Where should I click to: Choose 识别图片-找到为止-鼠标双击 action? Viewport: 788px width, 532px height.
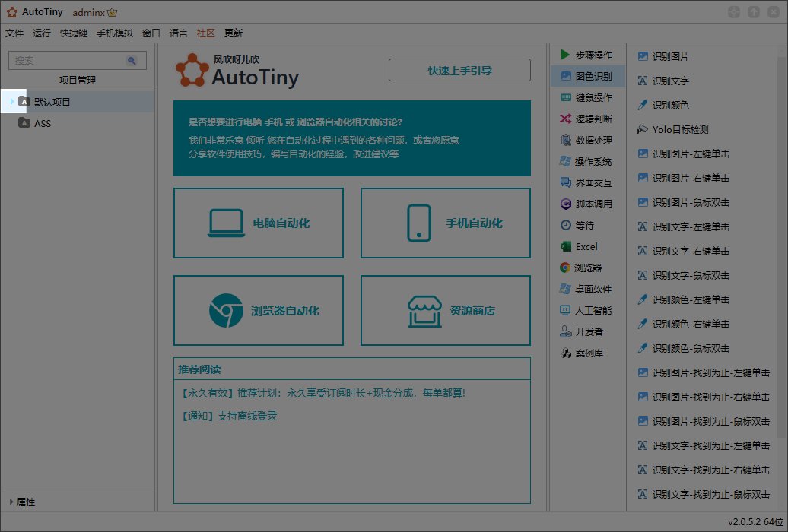click(x=704, y=422)
